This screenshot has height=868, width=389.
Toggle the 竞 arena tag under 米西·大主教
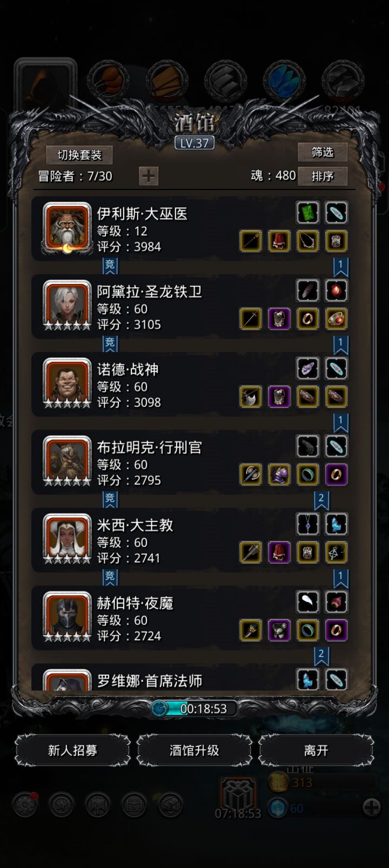(110, 576)
